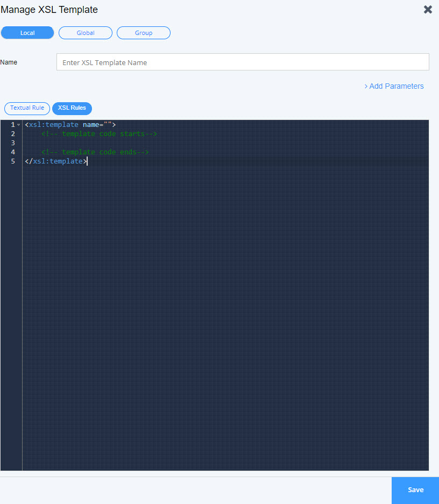Click line number 5 in the gutter

point(12,161)
